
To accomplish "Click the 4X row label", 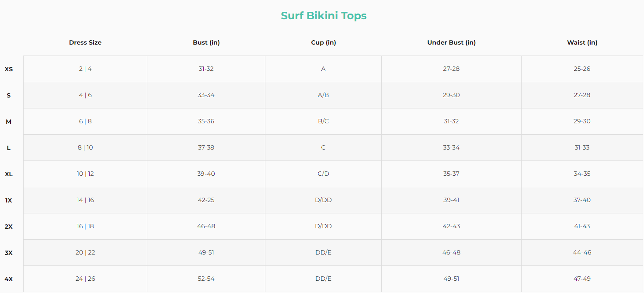I will [9, 279].
